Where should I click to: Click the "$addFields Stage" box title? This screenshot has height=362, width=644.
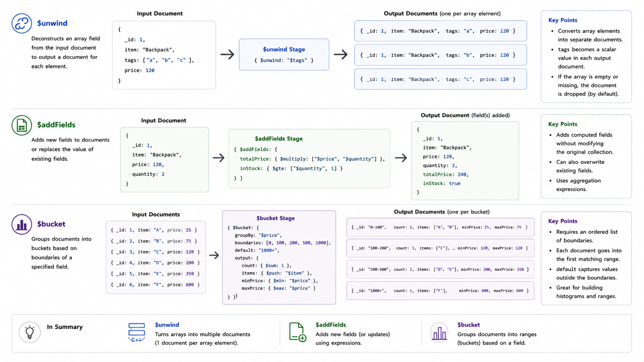click(x=278, y=138)
